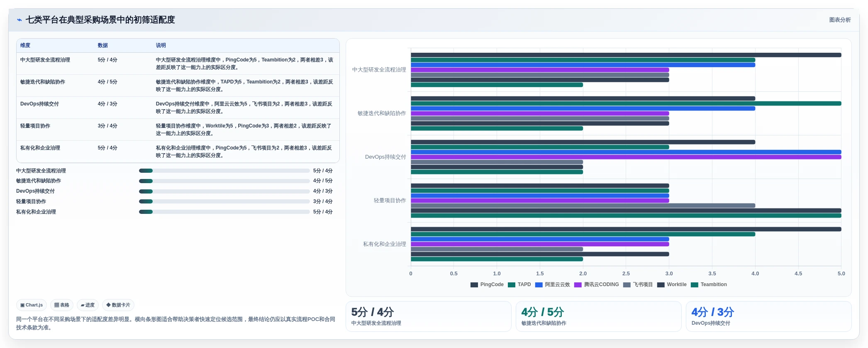Click the PingCode bar in 私有化和企业治理 group
The width and height of the screenshot is (868, 348).
click(x=626, y=229)
